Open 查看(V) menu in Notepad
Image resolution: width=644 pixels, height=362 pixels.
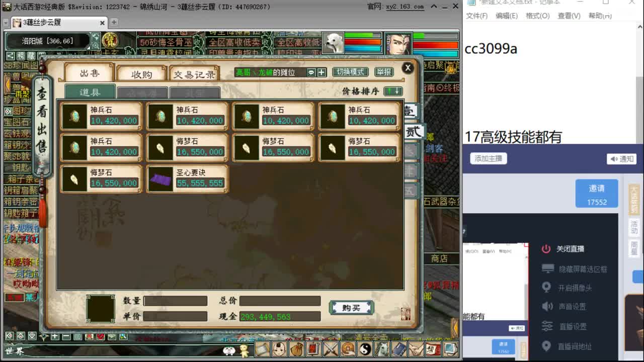coord(569,16)
